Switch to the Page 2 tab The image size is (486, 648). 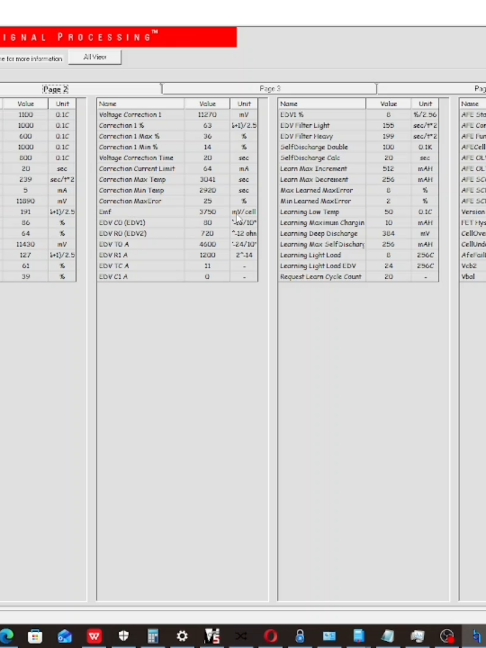point(55,89)
